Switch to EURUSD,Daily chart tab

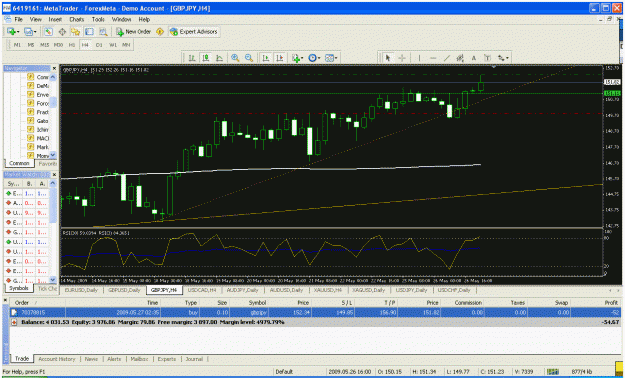[x=81, y=290]
